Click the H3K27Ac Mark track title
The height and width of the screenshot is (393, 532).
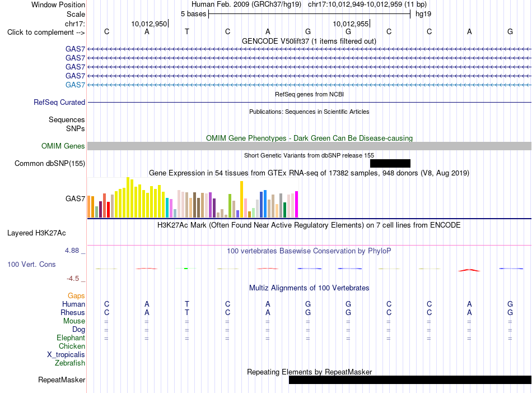[x=309, y=225]
